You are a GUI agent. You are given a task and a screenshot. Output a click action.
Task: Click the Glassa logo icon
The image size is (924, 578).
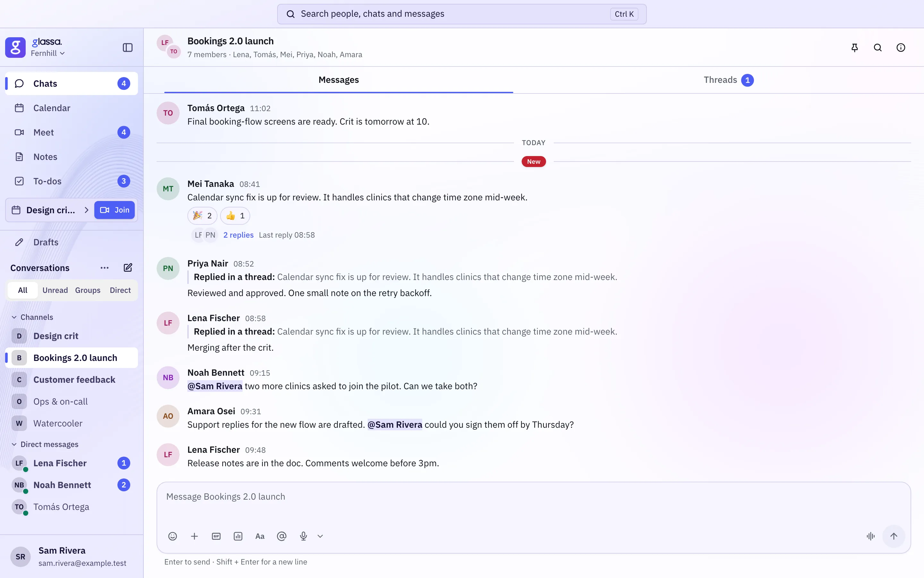(x=15, y=48)
